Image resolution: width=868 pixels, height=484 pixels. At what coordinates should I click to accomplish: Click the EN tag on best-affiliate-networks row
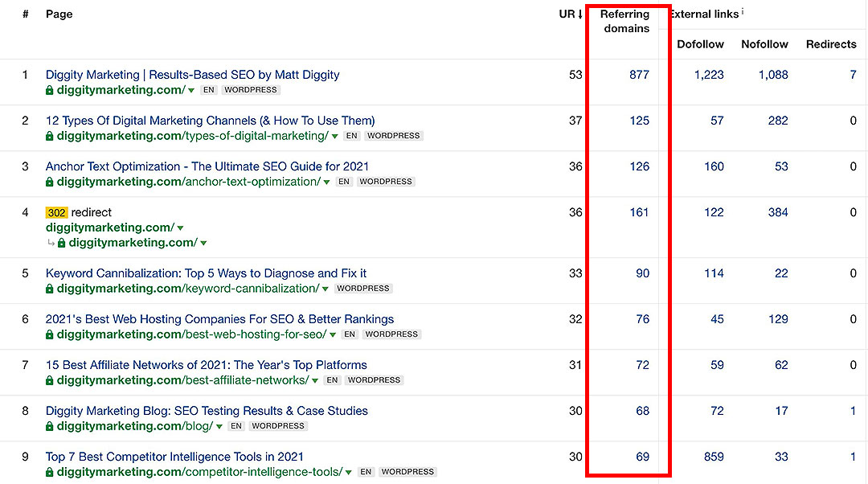tap(332, 380)
